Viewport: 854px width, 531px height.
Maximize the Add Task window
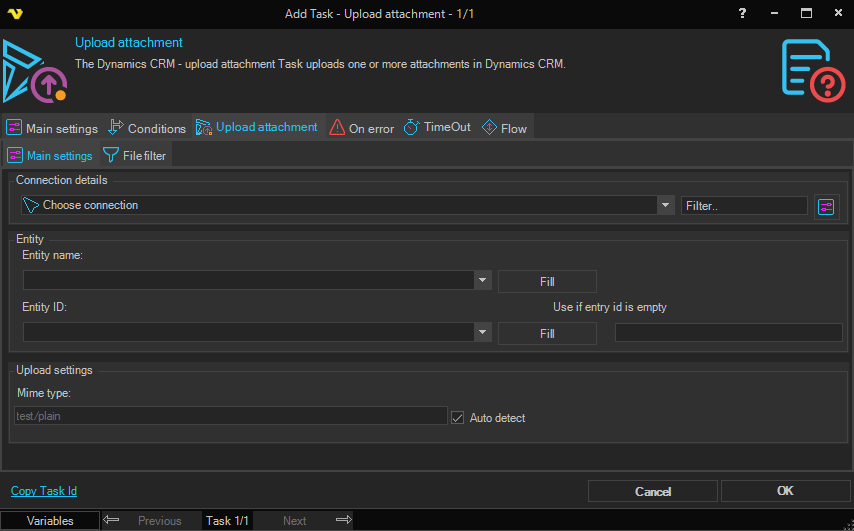coord(806,13)
